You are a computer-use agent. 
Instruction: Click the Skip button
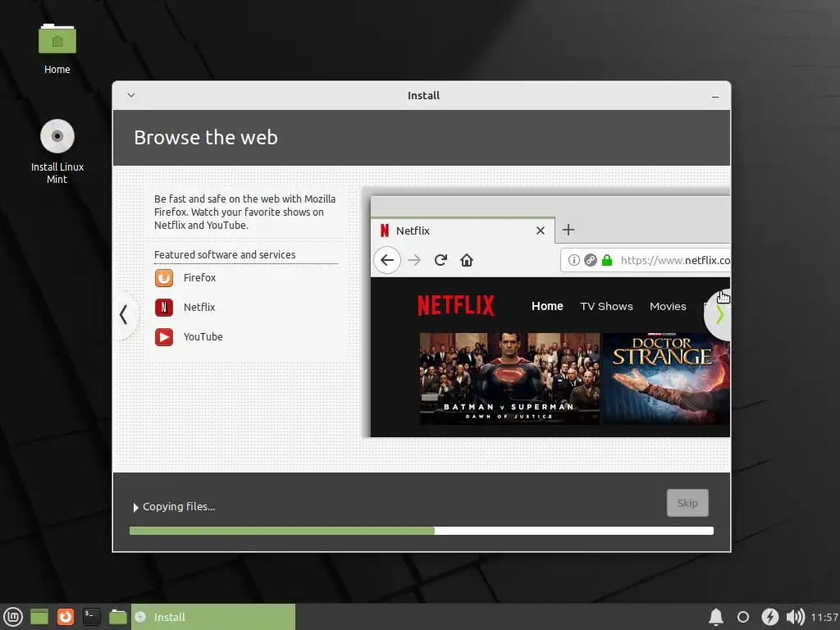(x=687, y=503)
